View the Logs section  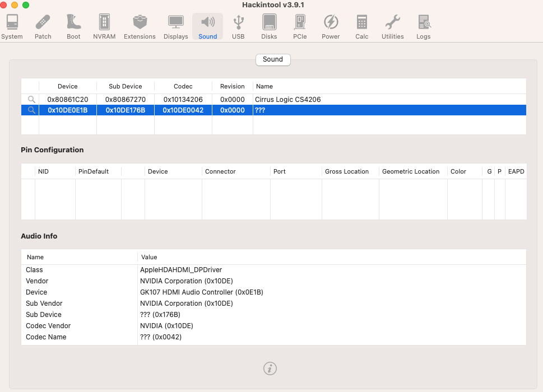424,27
